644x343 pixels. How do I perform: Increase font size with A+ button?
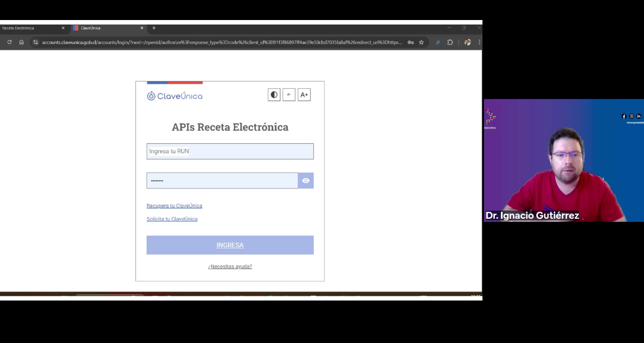coord(304,95)
